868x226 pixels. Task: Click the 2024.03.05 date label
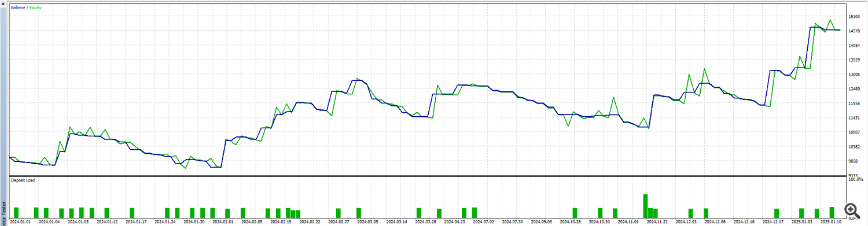coord(368,221)
